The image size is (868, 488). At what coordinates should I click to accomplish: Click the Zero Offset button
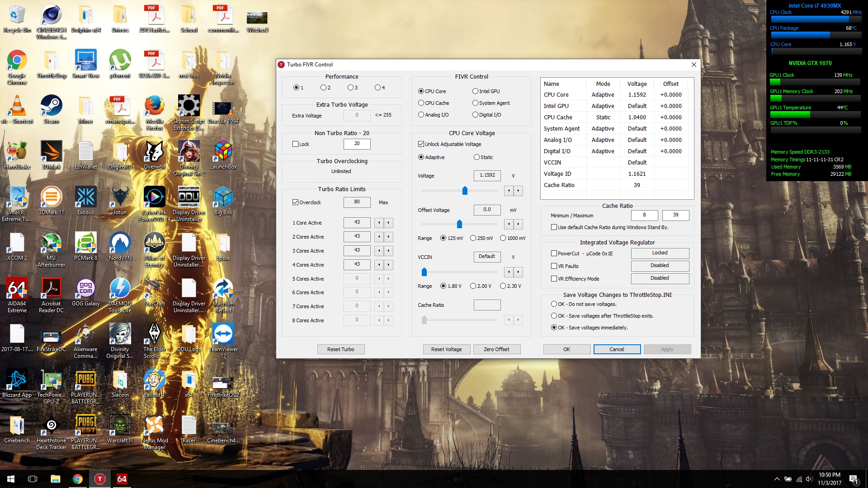tap(496, 349)
